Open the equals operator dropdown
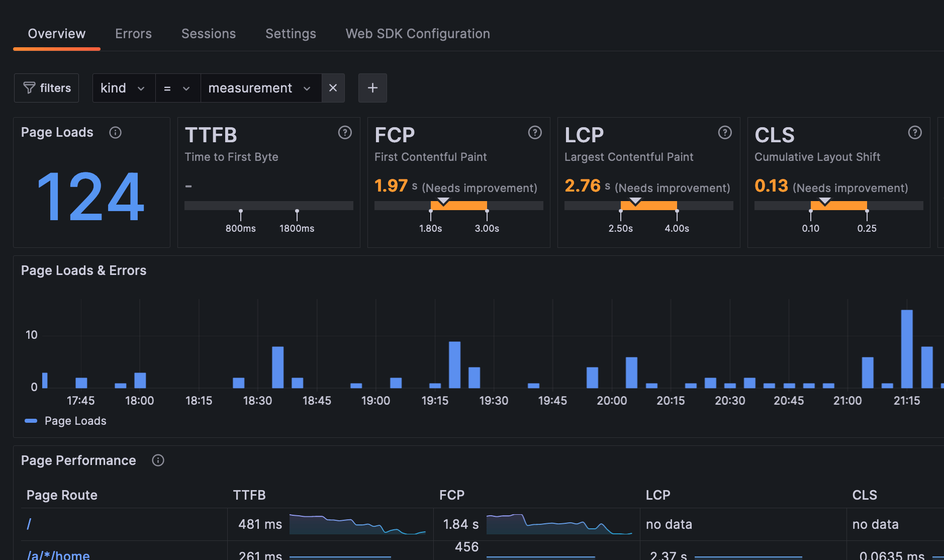The height and width of the screenshot is (560, 944). click(177, 88)
